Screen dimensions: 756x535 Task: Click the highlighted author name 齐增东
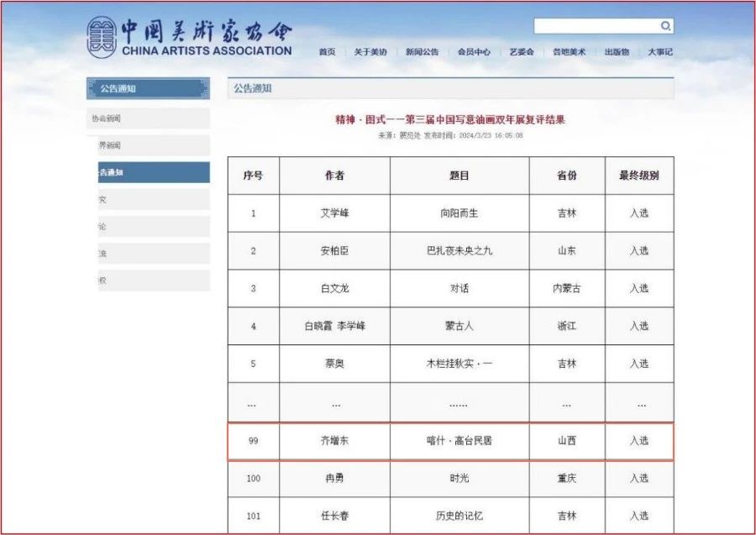click(x=334, y=441)
